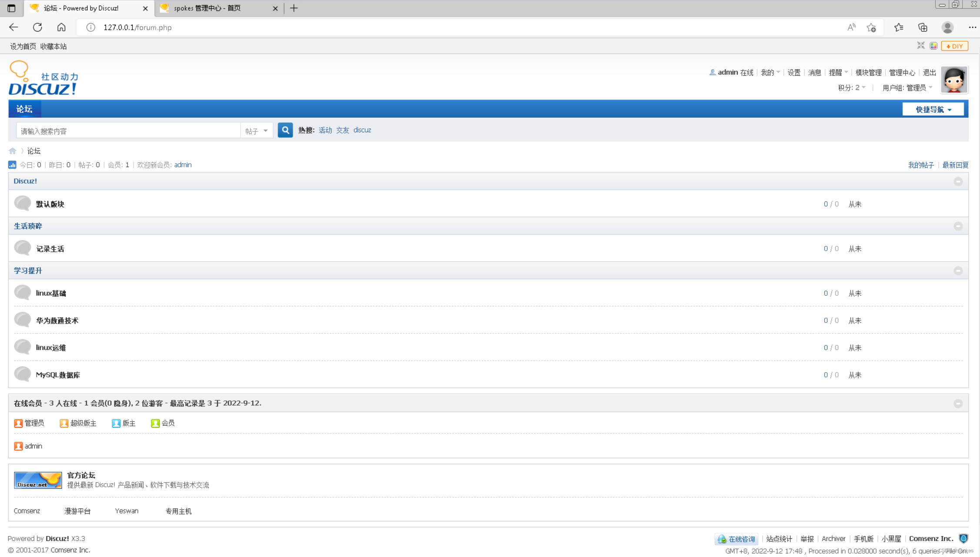
Task: Open the 在线咨询 button
Action: (736, 539)
